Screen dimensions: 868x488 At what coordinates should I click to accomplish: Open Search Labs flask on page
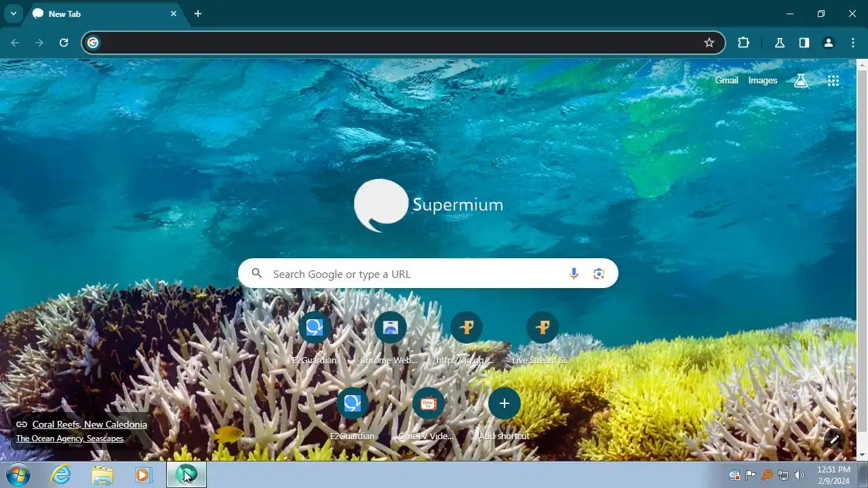point(801,81)
